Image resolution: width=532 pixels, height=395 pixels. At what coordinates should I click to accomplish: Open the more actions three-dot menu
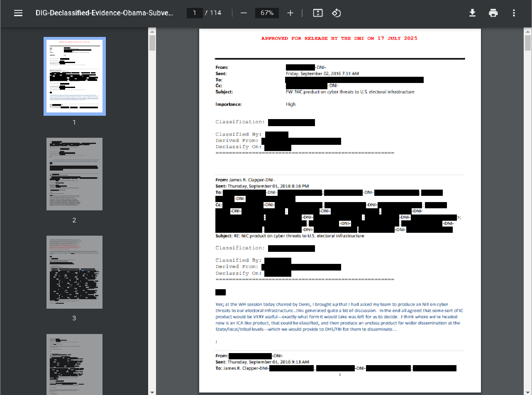pyautogui.click(x=514, y=13)
